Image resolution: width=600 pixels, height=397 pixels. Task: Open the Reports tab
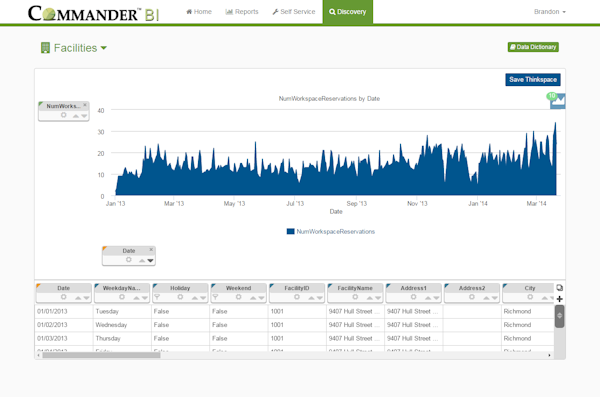pyautogui.click(x=242, y=12)
